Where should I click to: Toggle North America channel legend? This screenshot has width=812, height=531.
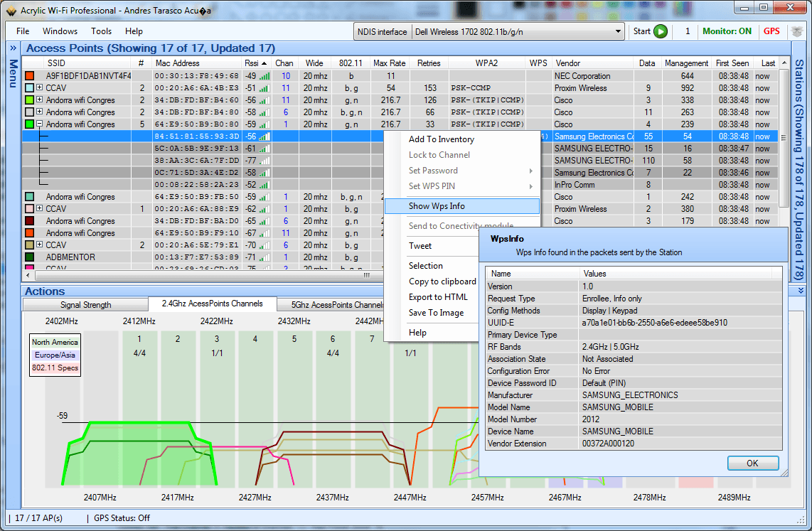coord(55,342)
